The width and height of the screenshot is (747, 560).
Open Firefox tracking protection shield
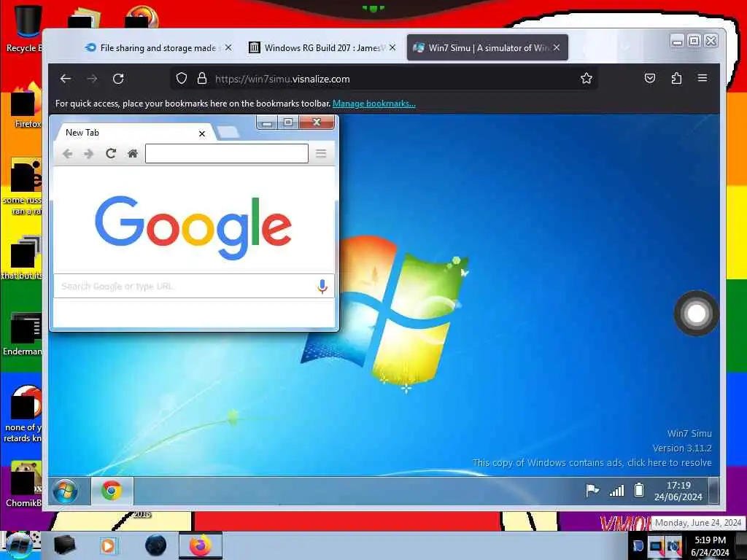coord(181,79)
